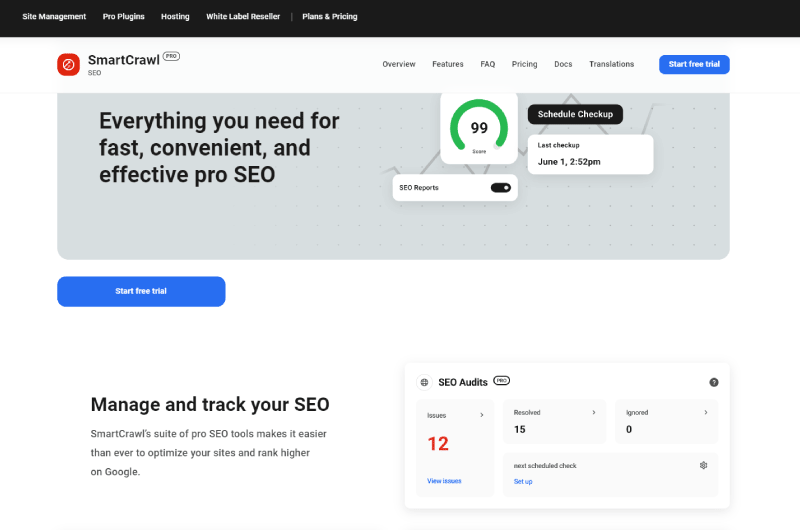
Task: Click the issues count 12
Action: (x=438, y=444)
